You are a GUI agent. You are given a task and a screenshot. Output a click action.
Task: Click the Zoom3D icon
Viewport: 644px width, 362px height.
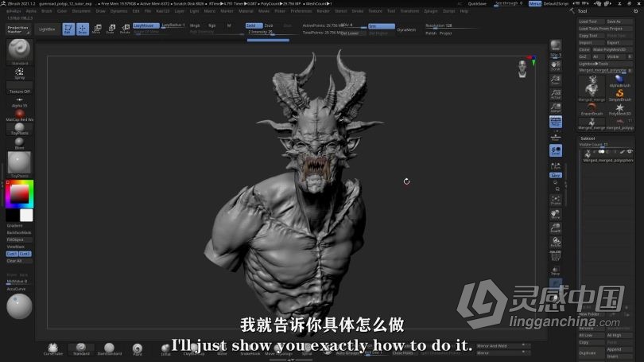[556, 228]
